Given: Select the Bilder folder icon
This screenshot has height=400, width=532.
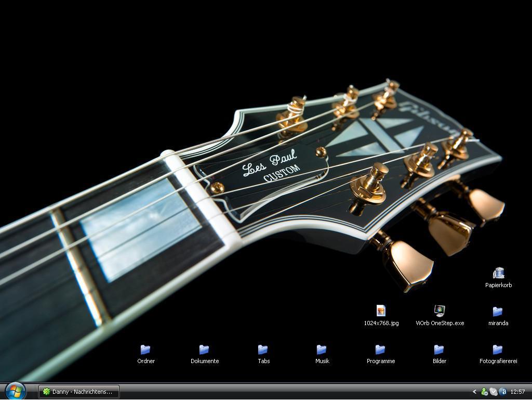Looking at the screenshot, I should 439,350.
